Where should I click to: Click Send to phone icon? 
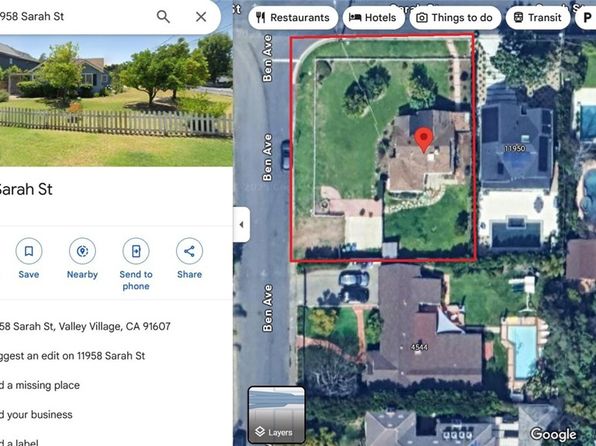click(x=136, y=251)
